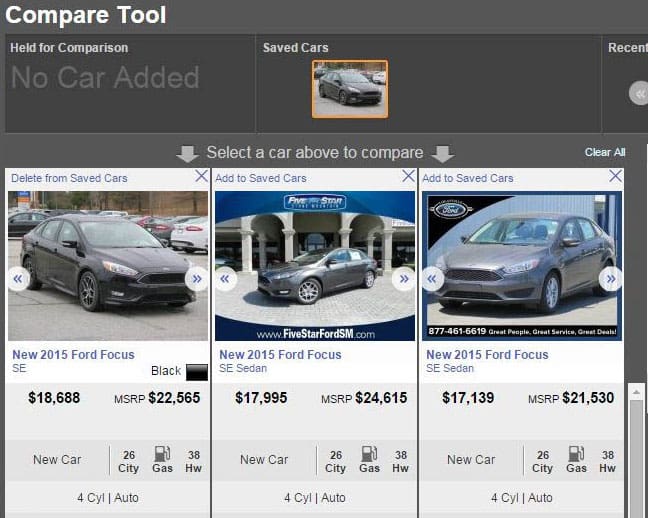Viewport: 648px width, 518px height.
Task: Click 'New Car' label on $18,688 card
Action: click(57, 460)
